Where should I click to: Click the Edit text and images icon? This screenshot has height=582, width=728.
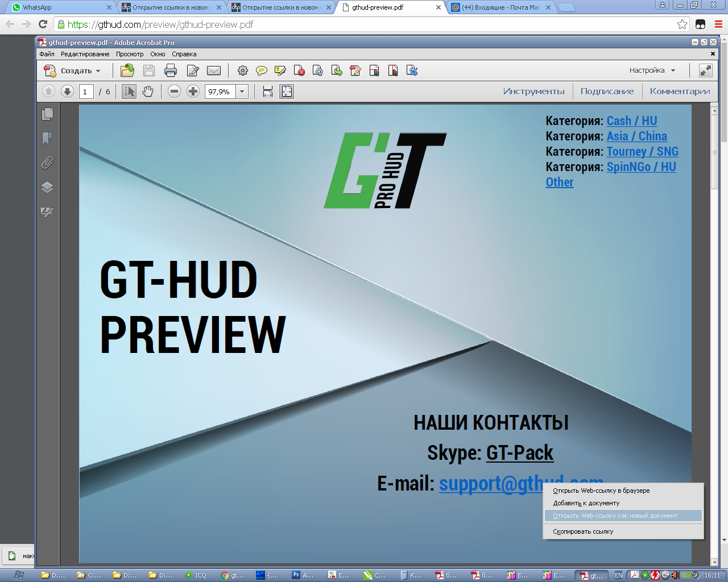tap(193, 70)
